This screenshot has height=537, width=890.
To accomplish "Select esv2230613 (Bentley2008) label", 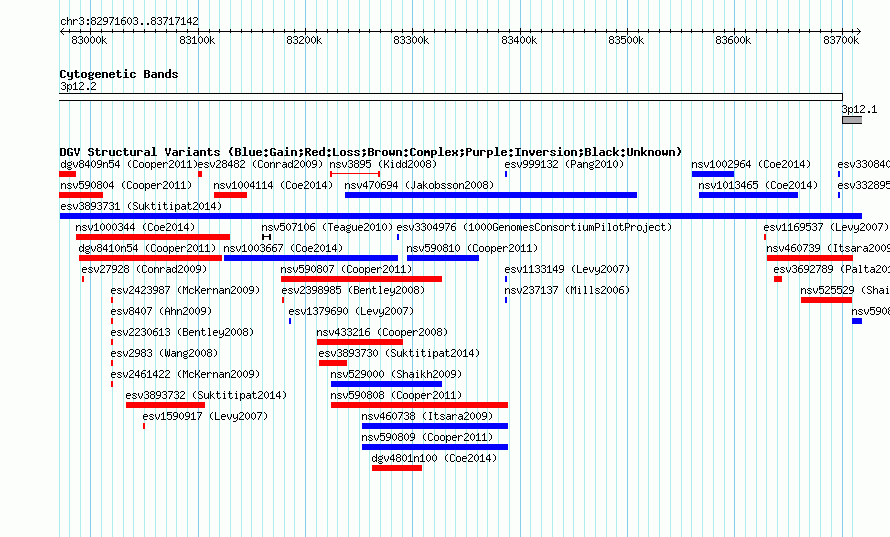I will click(182, 333).
